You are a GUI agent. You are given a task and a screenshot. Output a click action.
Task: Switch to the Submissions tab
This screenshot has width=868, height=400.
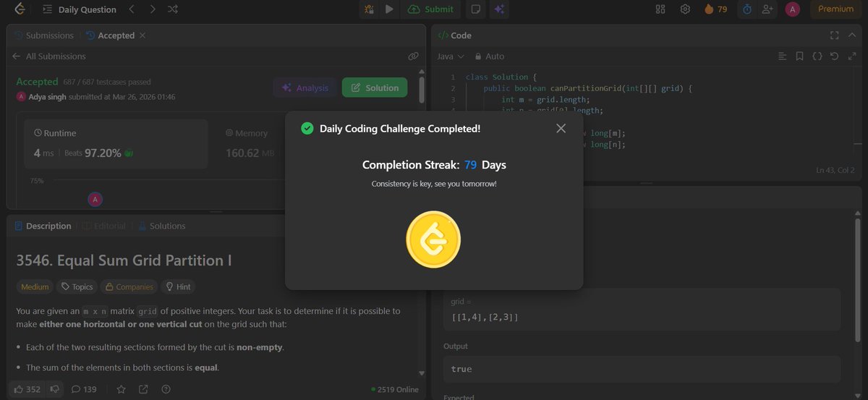tap(43, 35)
